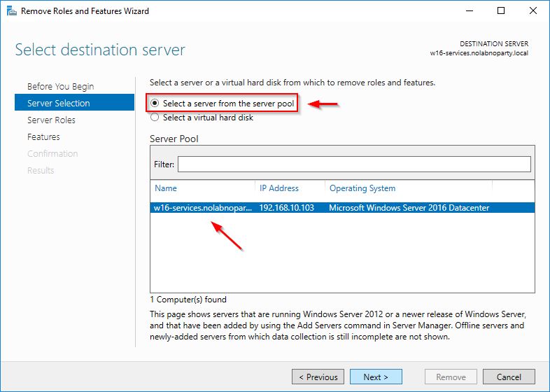This screenshot has height=392, width=550.
Task: Open the Features step
Action: pos(43,137)
